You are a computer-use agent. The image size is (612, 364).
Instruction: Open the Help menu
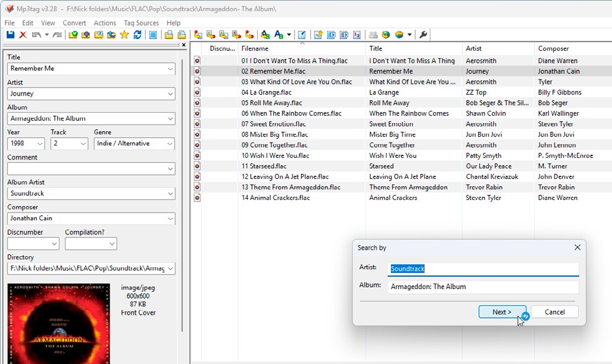click(173, 23)
